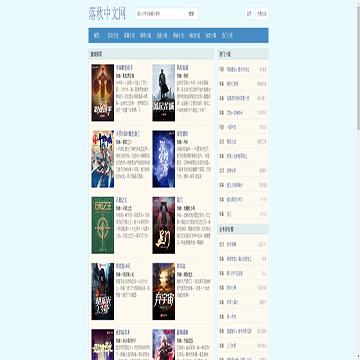Image resolution: width=360 pixels, height=360 pixels.
Task: Open the hooded figure dark-alley book cover
Action: tap(103, 291)
